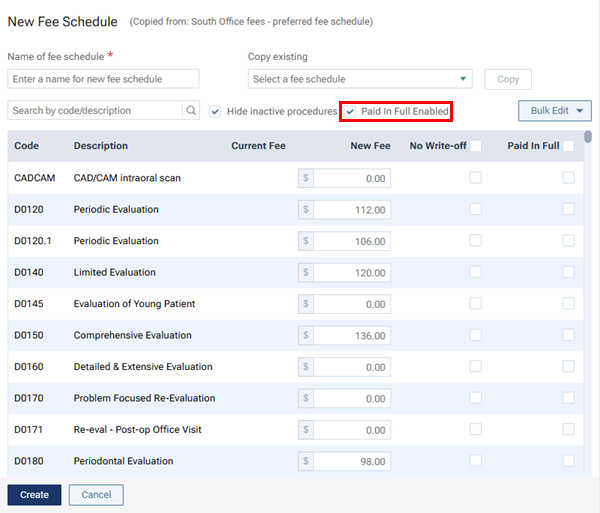Edit the New Fee for Comprehensive Evaluation
Screen dimensions: 600x513
pos(352,336)
